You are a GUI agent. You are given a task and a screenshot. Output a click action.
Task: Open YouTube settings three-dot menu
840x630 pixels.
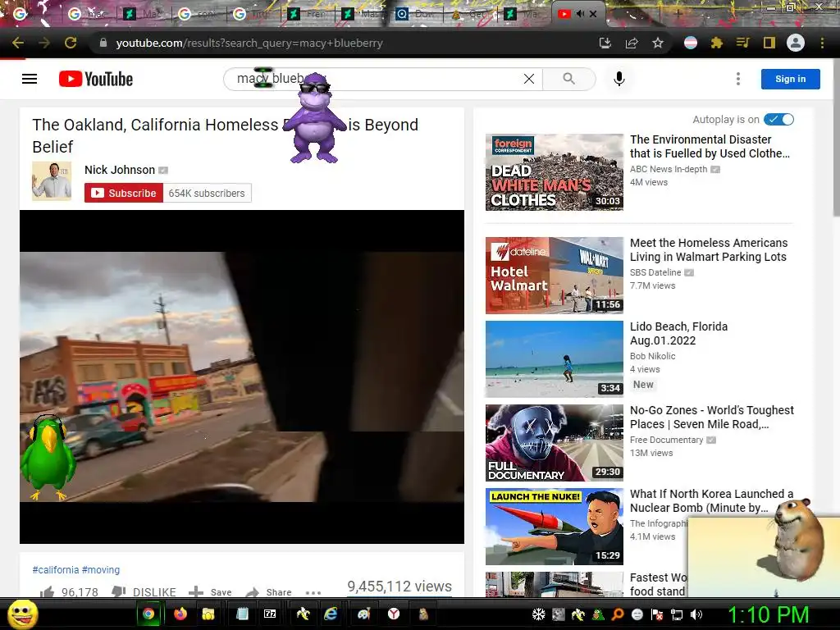(x=738, y=80)
